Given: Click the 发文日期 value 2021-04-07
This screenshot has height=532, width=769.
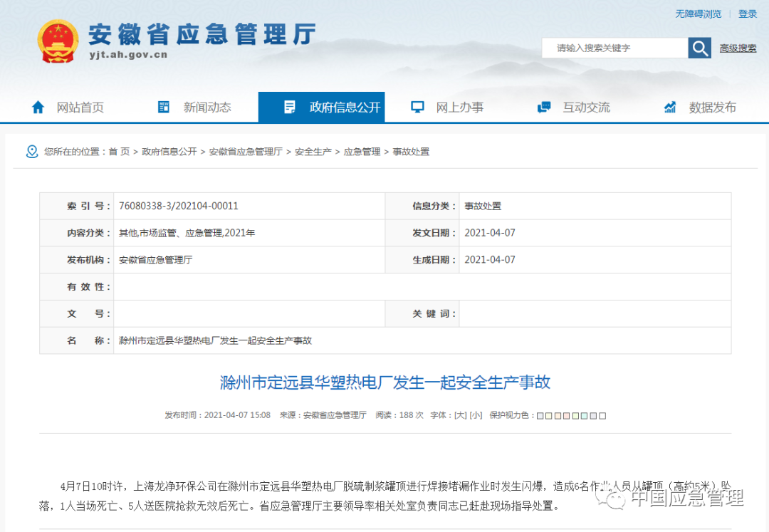Looking at the screenshot, I should coord(490,233).
